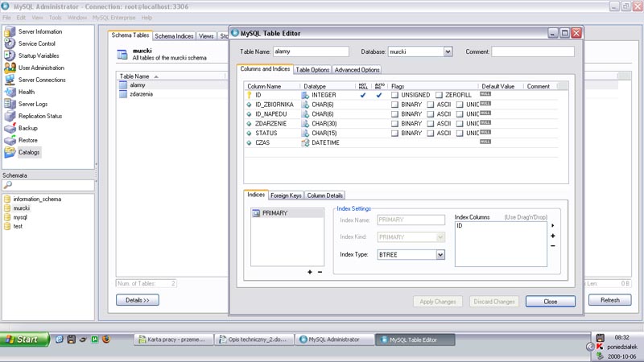Open Server Information section
The height and width of the screenshot is (362, 644).
pos(39,31)
